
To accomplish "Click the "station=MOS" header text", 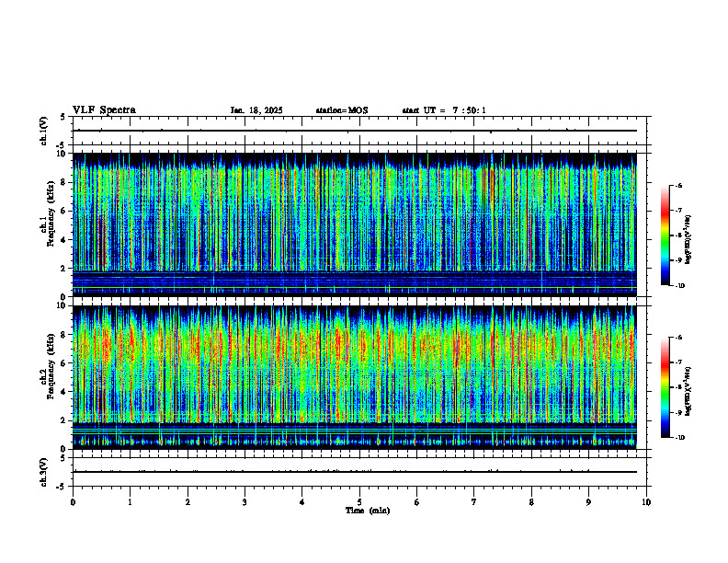I will tap(342, 110).
